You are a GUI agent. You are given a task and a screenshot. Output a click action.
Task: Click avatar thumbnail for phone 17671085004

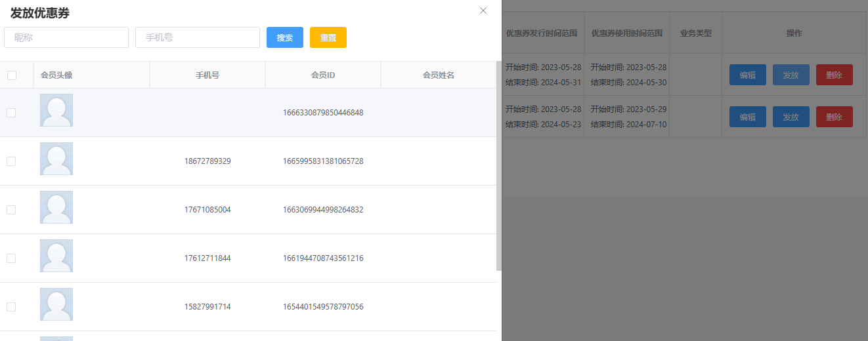(x=56, y=207)
